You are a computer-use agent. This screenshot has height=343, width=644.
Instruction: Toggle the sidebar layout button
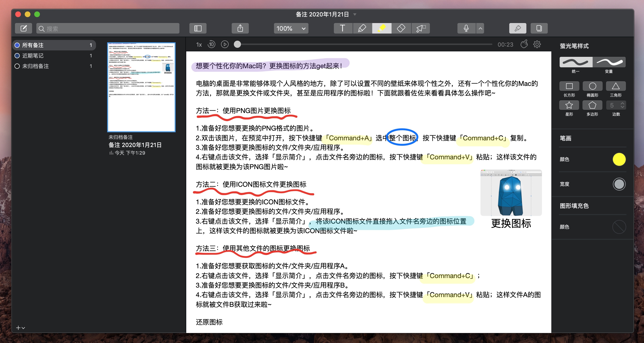tap(198, 28)
